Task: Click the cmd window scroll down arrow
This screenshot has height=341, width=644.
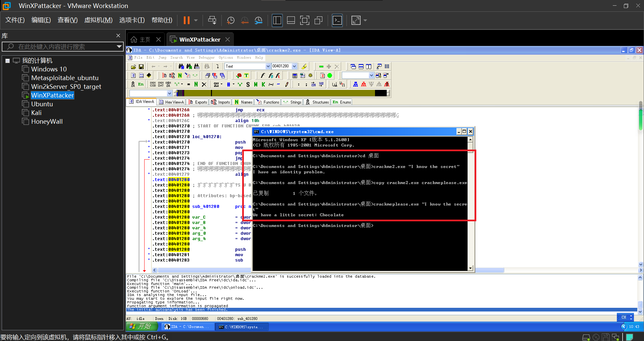Action: click(x=470, y=268)
